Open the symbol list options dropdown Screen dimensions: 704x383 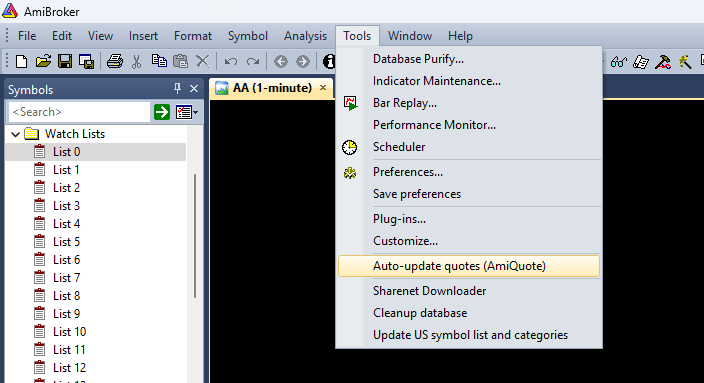[187, 112]
